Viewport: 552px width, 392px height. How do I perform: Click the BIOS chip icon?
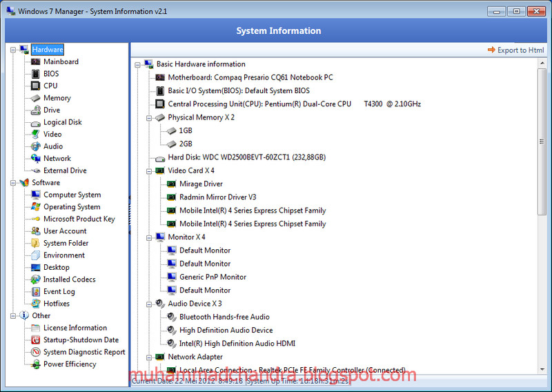point(36,74)
